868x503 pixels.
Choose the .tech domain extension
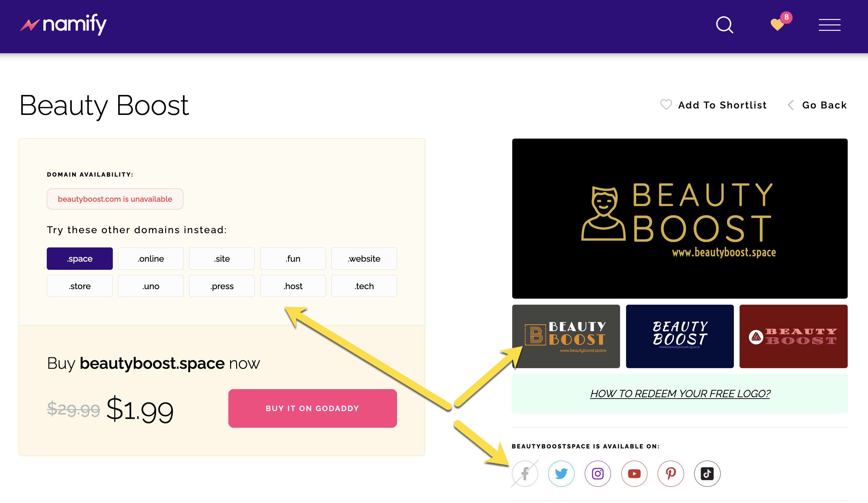364,286
